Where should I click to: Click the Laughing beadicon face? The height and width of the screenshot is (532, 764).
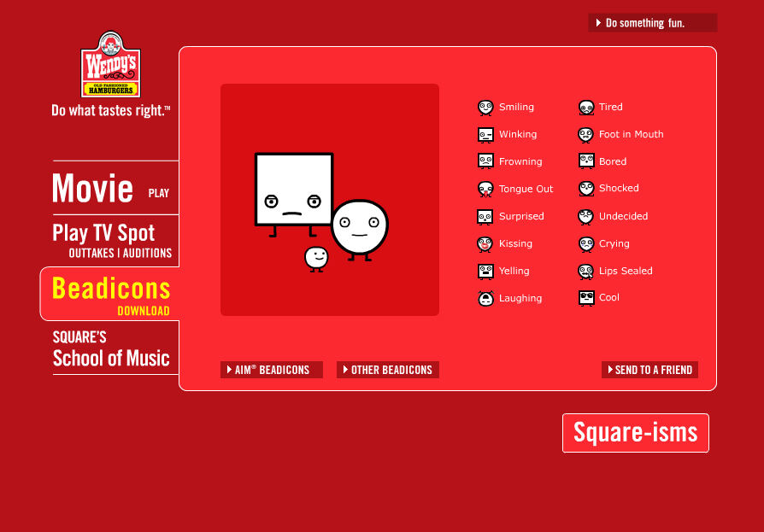tap(485, 298)
